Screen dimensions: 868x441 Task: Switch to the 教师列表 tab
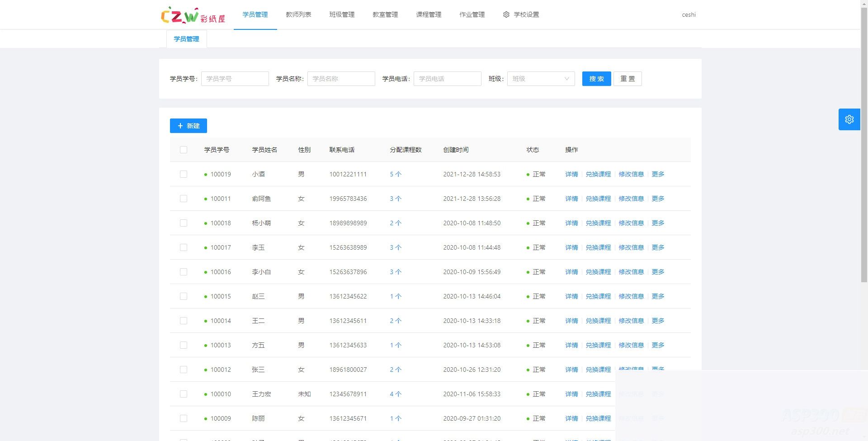pyautogui.click(x=298, y=14)
